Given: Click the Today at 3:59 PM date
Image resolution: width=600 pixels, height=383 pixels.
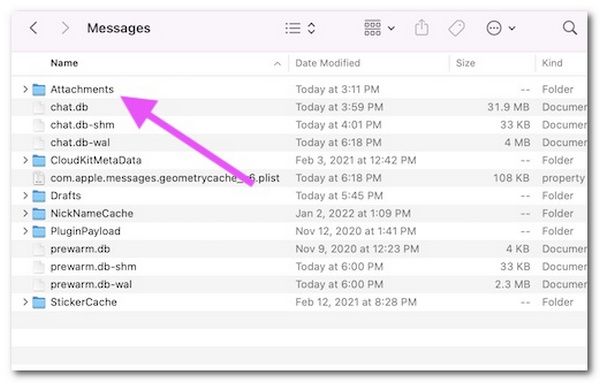Looking at the screenshot, I should tap(339, 107).
